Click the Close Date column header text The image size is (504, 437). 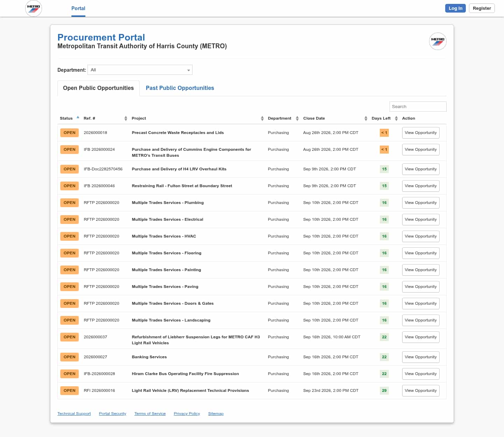314,119
